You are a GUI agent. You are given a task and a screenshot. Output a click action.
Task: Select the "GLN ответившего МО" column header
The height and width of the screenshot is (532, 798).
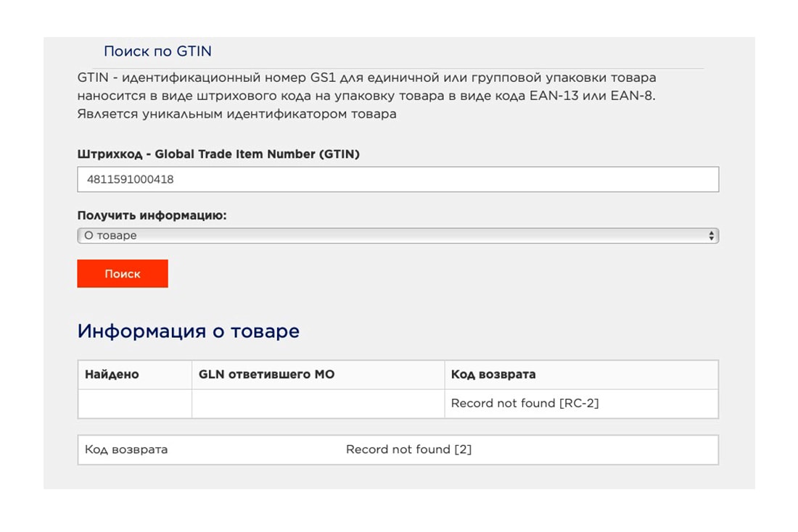[266, 375]
